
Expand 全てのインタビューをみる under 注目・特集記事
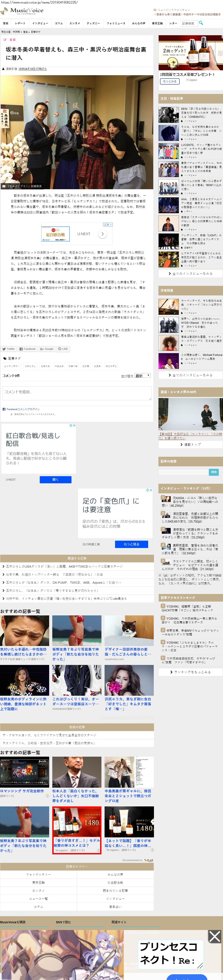(x=190, y=274)
